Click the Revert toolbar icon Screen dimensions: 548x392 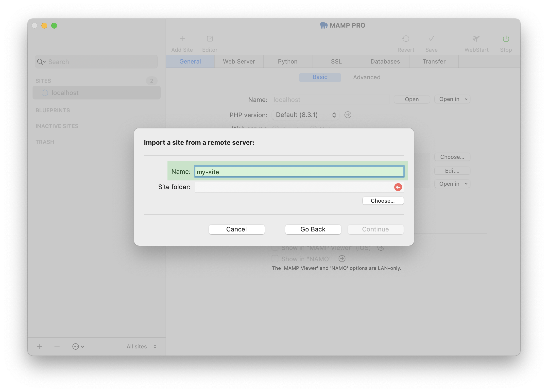click(406, 39)
